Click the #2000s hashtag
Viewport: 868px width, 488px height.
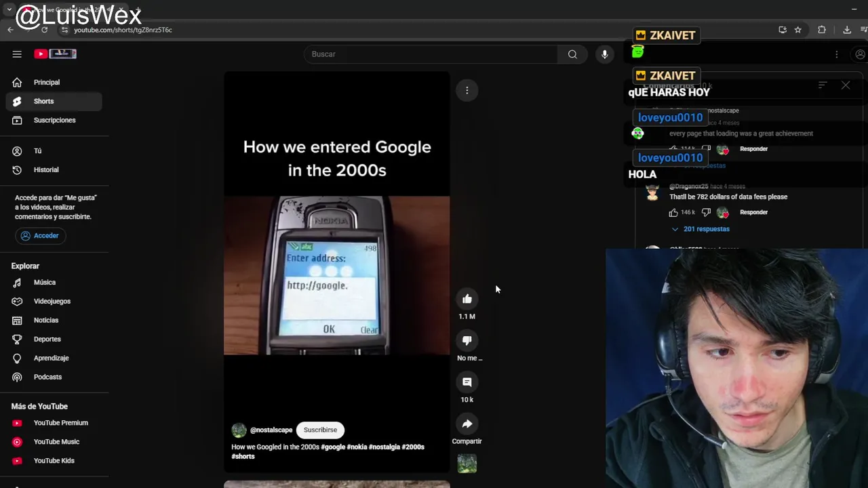pos(413,447)
